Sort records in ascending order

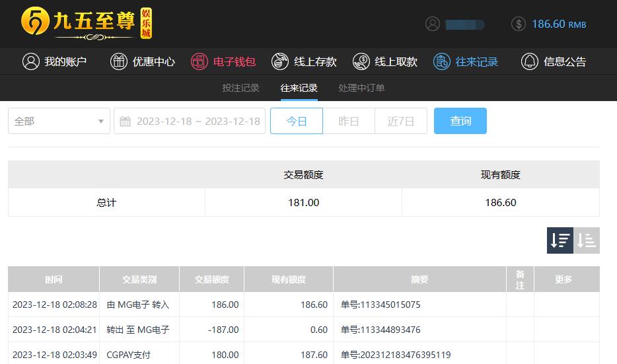tap(587, 240)
